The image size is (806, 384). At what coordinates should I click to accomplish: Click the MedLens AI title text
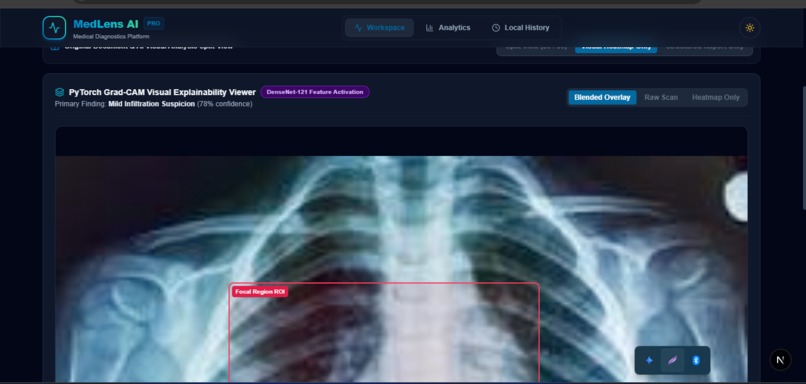tap(106, 24)
